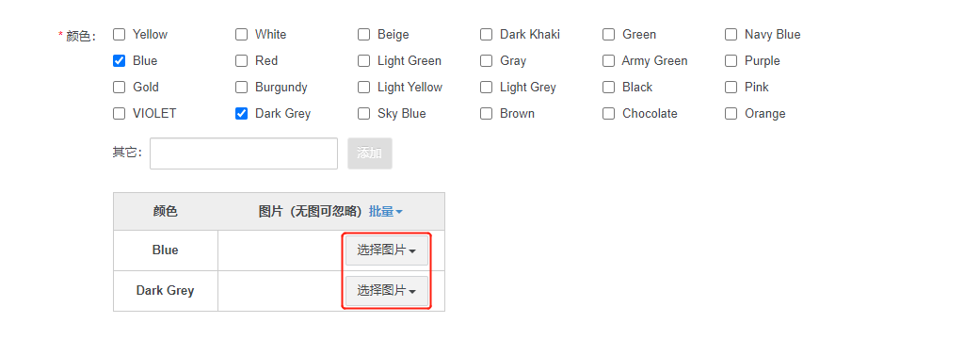Uncheck the Dark Grey checkbox
Screen dimensions: 980x339
241,113
